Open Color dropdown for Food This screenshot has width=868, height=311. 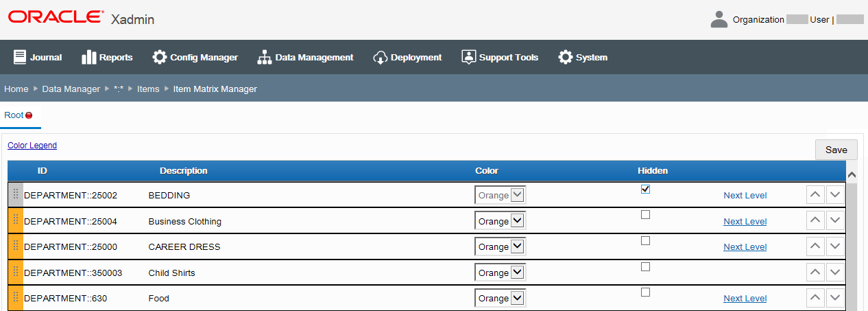500,298
